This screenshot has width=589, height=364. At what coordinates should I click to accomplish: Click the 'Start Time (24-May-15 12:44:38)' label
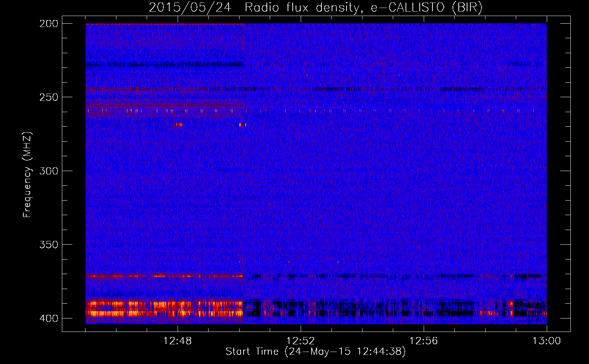tap(316, 352)
